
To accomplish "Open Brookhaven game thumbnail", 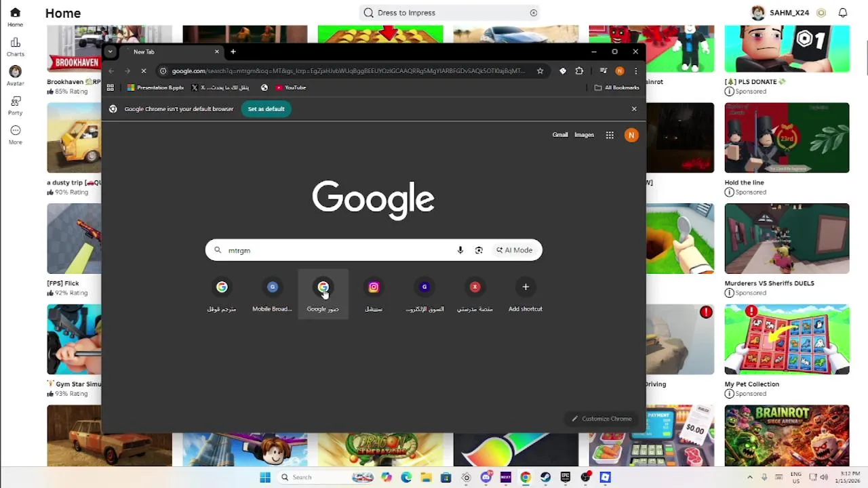I will tap(74, 49).
